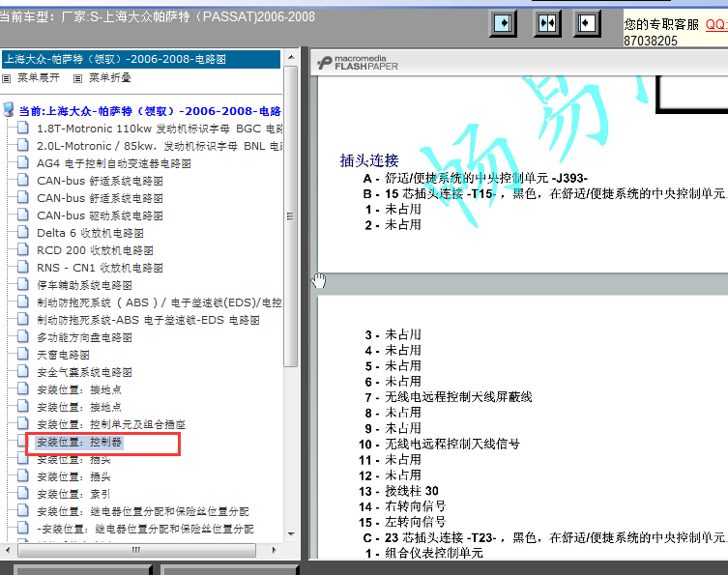Click page icon beside 多功能方向盘电路图
The width and height of the screenshot is (728, 575).
[23, 336]
